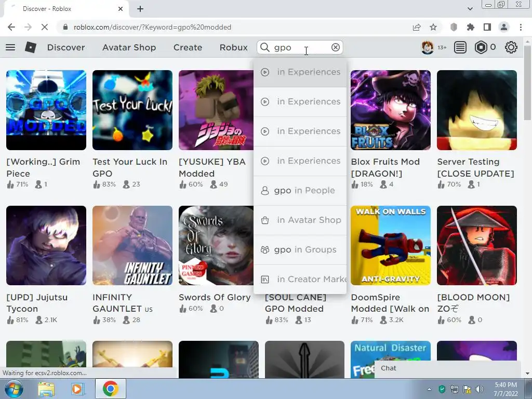Open the Create menu item
532x399 pixels.
click(x=188, y=47)
